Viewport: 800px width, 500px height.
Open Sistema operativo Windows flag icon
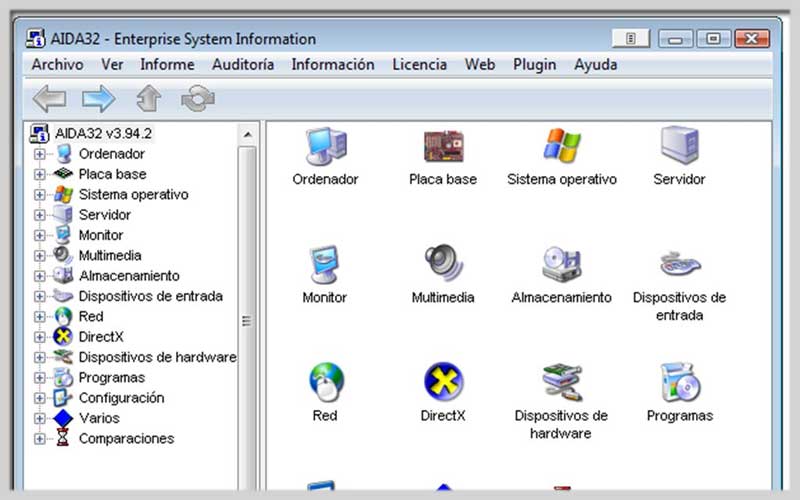(562, 146)
